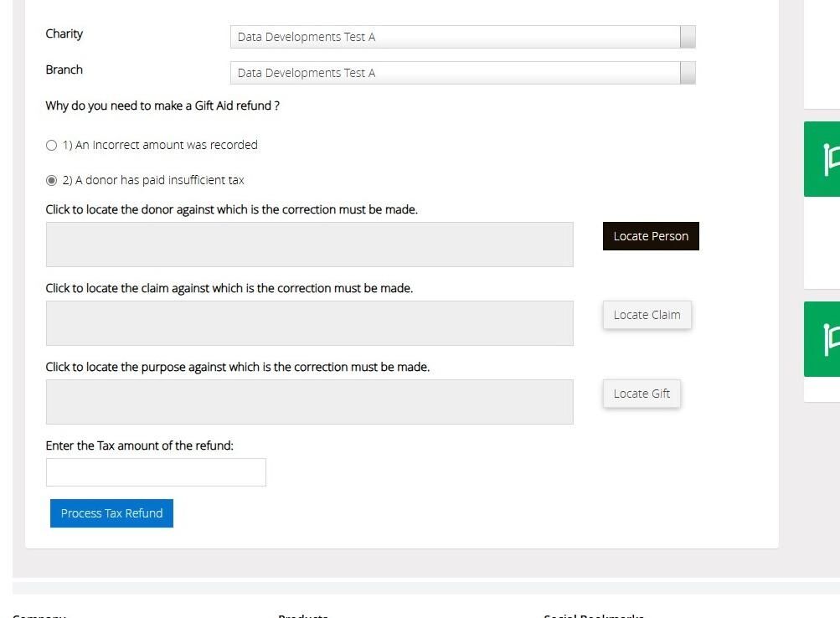
Task: Open the Branch combo box
Action: (463, 73)
